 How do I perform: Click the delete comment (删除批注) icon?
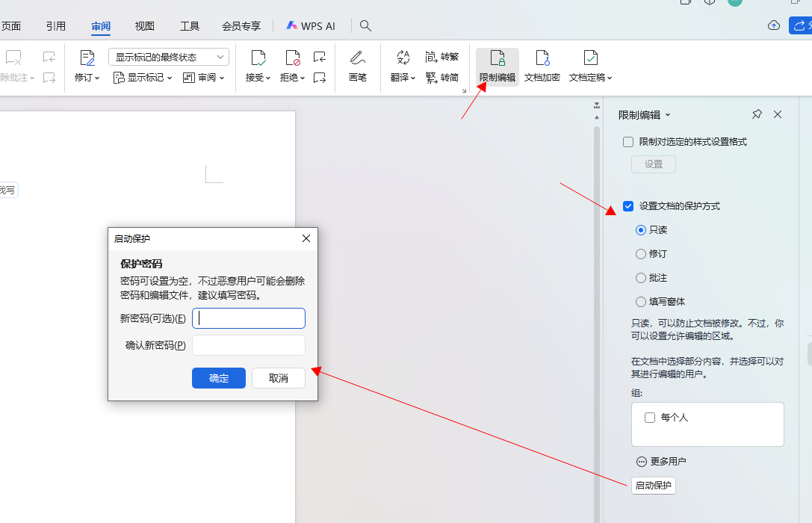pyautogui.click(x=13, y=58)
